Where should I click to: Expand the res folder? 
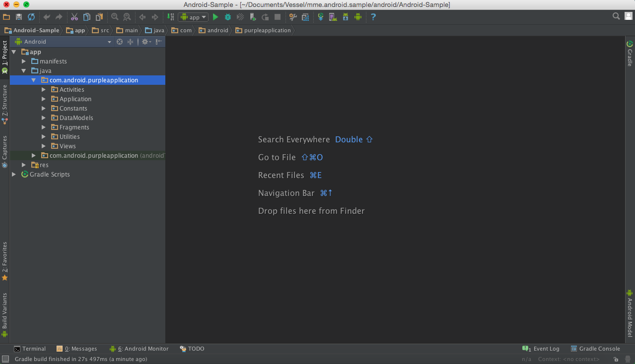click(23, 165)
